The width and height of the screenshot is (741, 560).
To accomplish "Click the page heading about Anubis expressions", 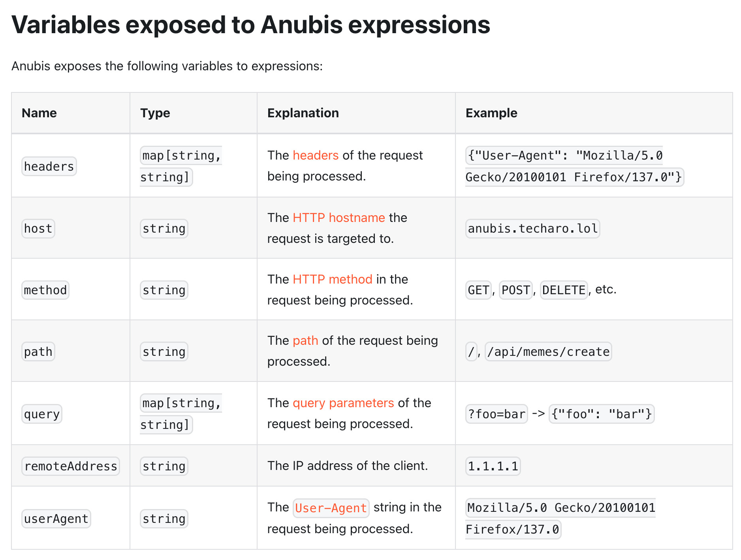I will click(x=251, y=25).
